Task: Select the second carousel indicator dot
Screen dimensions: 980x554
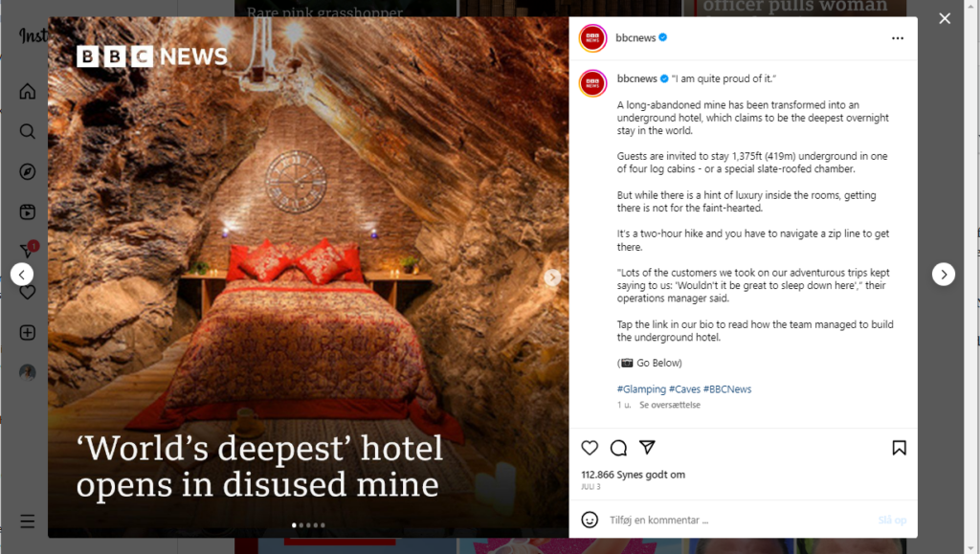Action: click(301, 525)
